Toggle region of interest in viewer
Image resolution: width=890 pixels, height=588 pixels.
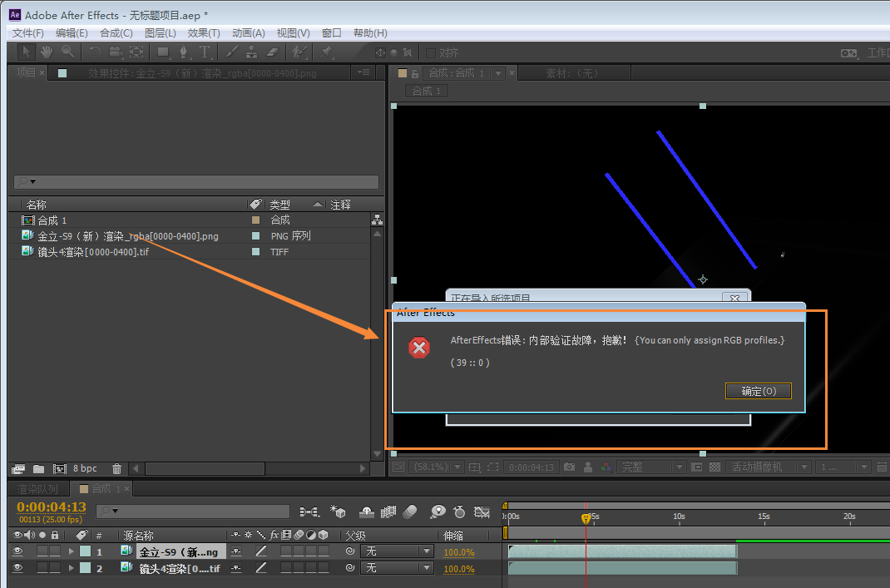(x=697, y=467)
